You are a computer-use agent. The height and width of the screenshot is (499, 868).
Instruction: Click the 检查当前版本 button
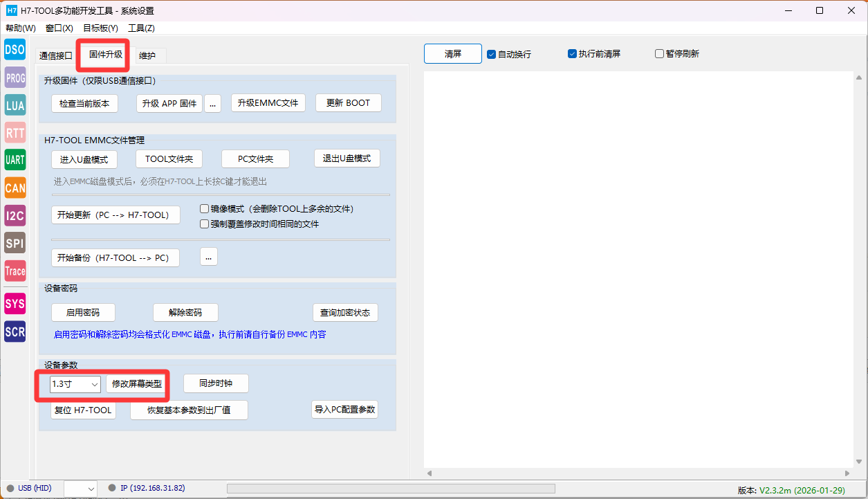click(85, 103)
